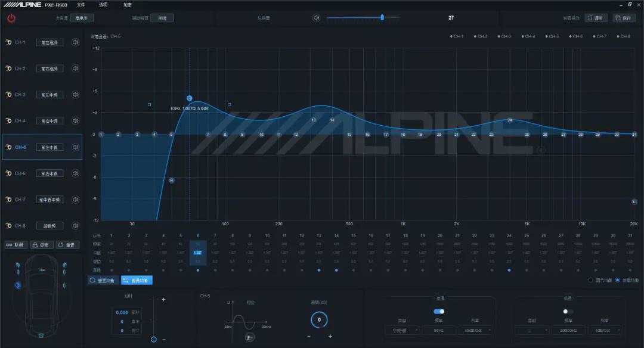Select the rear trunk speaker in car diagram
644x348 pixels.
[x=41, y=335]
